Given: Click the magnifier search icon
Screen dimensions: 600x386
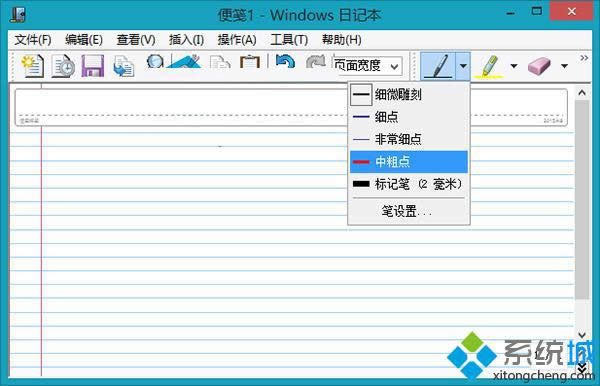Looking at the screenshot, I should pos(155,62).
